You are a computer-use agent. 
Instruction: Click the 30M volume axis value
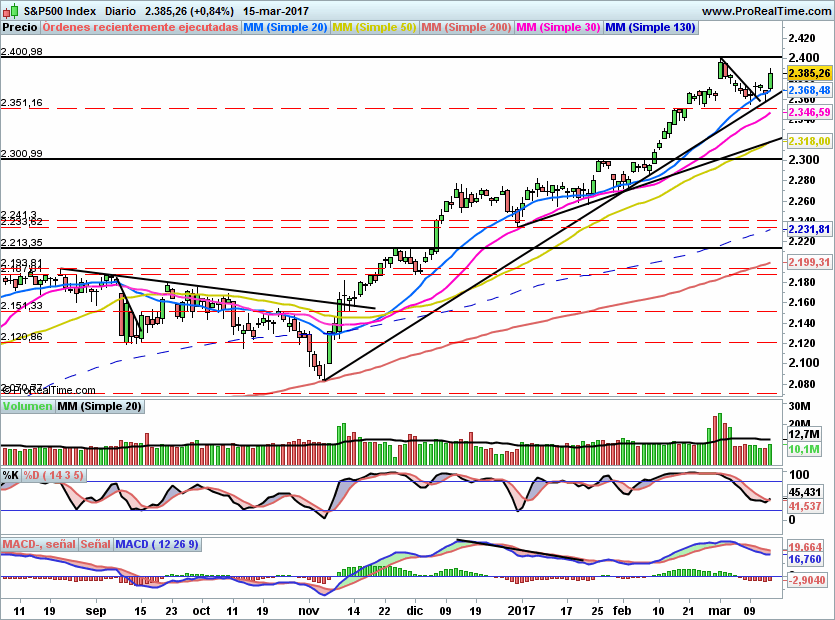[x=799, y=406]
